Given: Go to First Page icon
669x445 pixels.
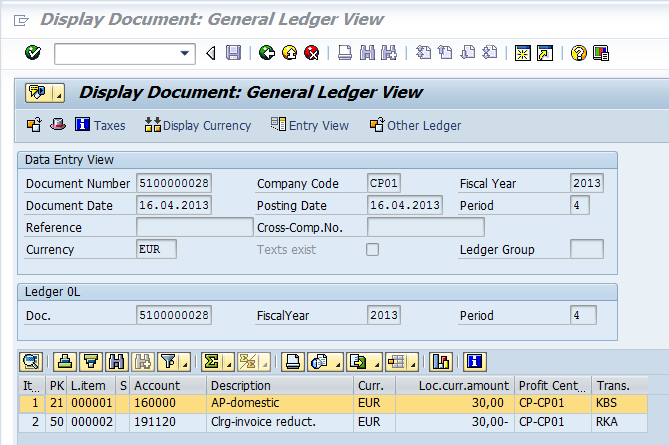Looking at the screenshot, I should pos(423,53).
